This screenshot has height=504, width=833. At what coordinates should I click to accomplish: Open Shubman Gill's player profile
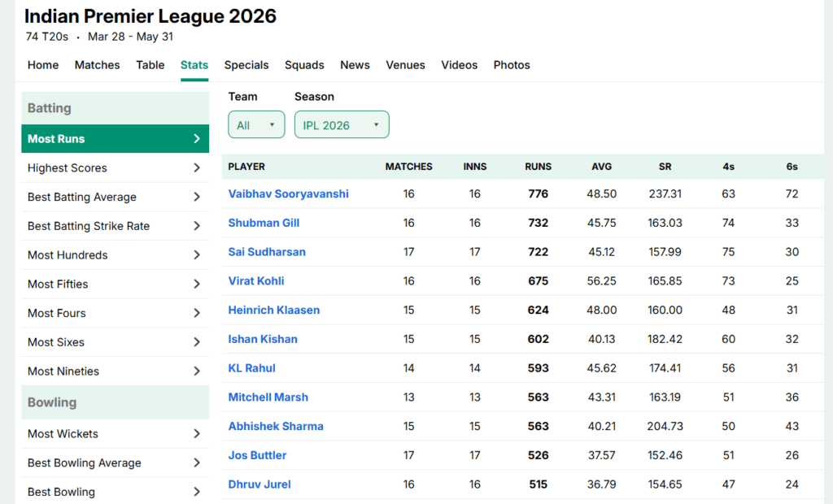(264, 223)
